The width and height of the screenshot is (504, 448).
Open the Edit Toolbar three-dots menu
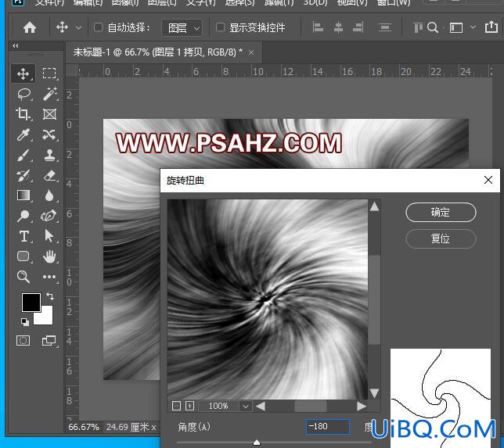[49, 277]
